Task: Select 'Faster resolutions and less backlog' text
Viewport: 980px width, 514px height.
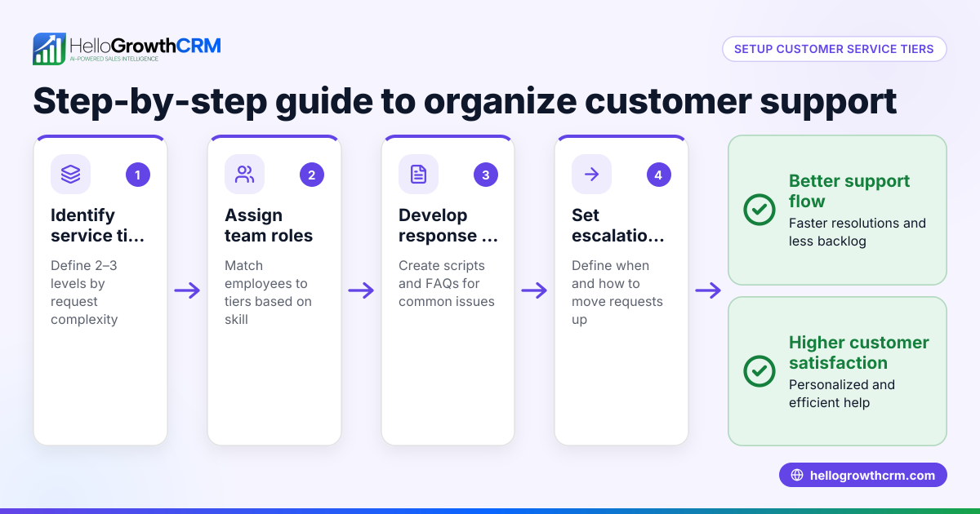Action: (857, 232)
